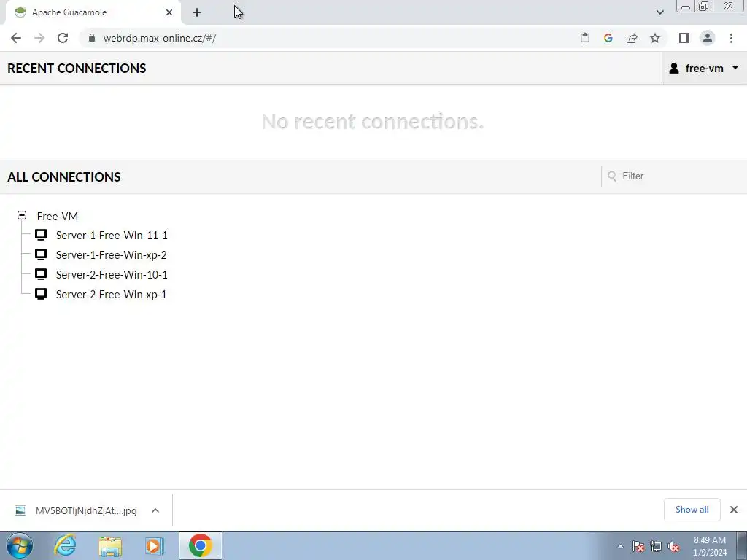Open Server-2-Free-Win-xp-1 connection

click(111, 295)
